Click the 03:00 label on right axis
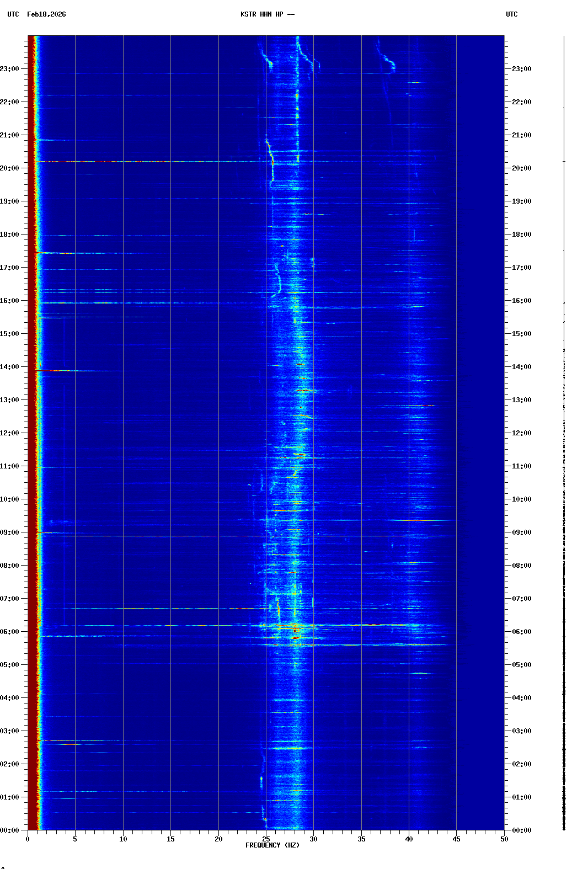The width and height of the screenshot is (588, 874). pyautogui.click(x=521, y=731)
